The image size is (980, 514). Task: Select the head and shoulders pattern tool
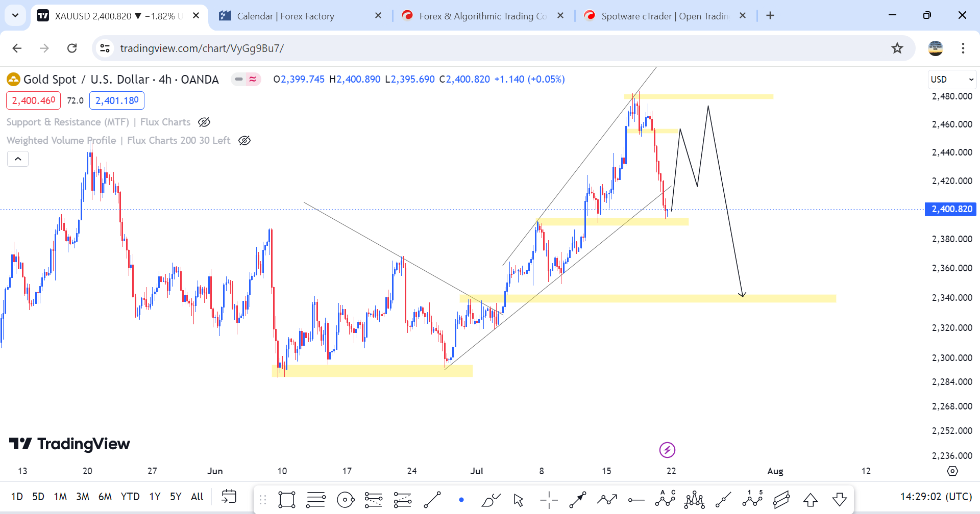click(694, 500)
